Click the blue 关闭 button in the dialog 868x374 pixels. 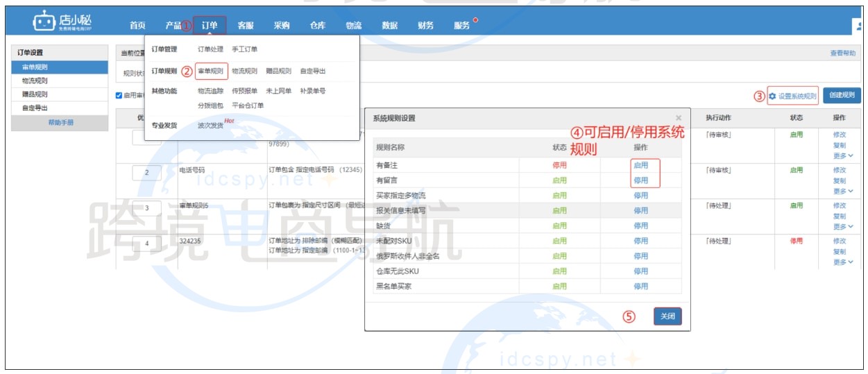pyautogui.click(x=667, y=316)
